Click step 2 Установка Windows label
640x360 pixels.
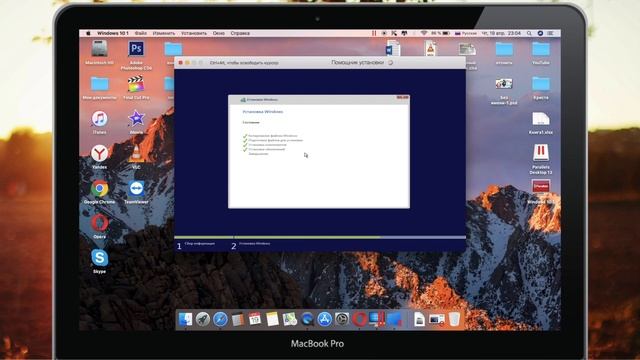click(254, 244)
